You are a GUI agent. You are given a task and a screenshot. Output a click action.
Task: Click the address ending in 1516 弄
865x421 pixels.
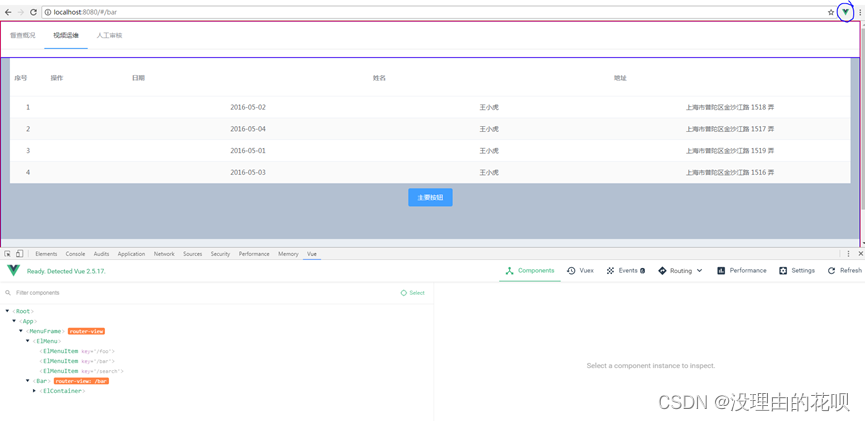730,172
